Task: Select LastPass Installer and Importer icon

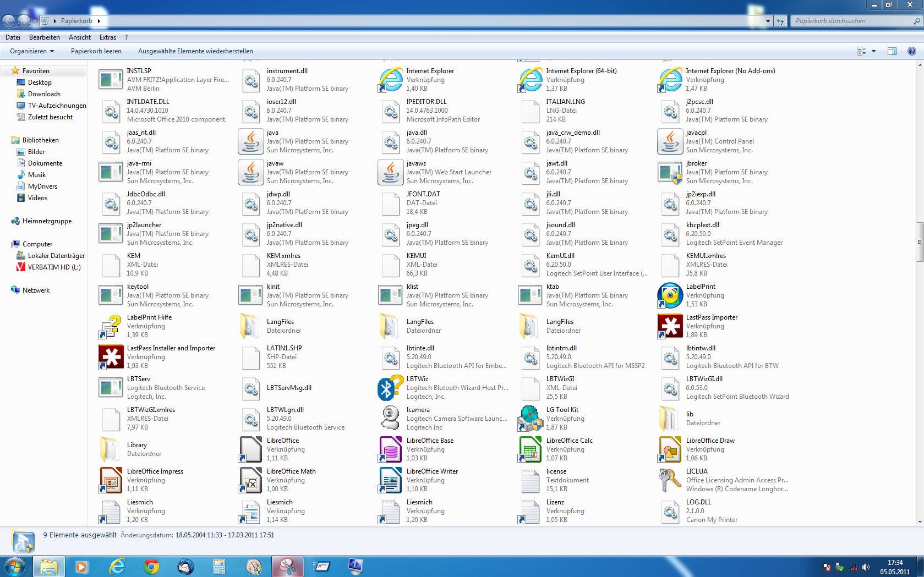Action: [111, 357]
